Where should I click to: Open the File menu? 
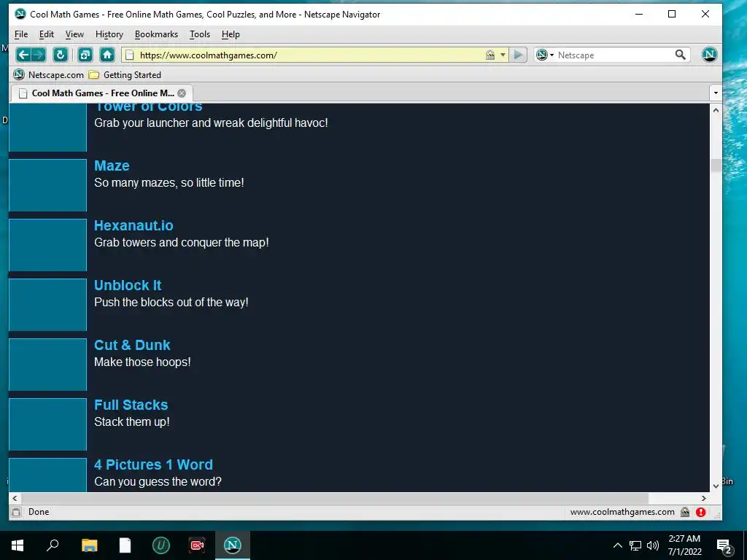click(21, 34)
